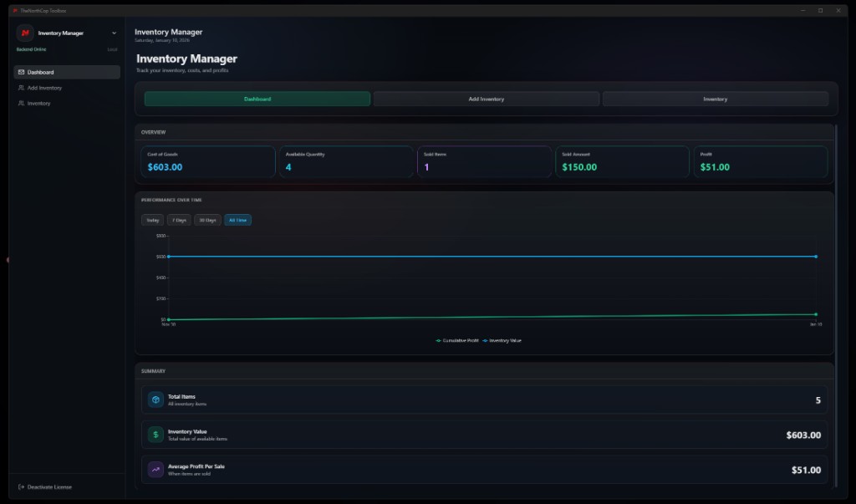Click the Available Quantity card
The height and width of the screenshot is (504, 856).
pyautogui.click(x=346, y=161)
